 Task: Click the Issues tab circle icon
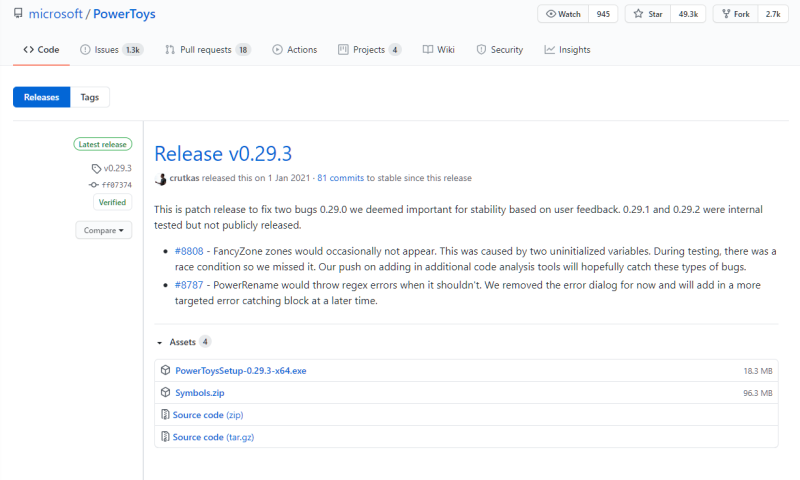pyautogui.click(x=85, y=49)
